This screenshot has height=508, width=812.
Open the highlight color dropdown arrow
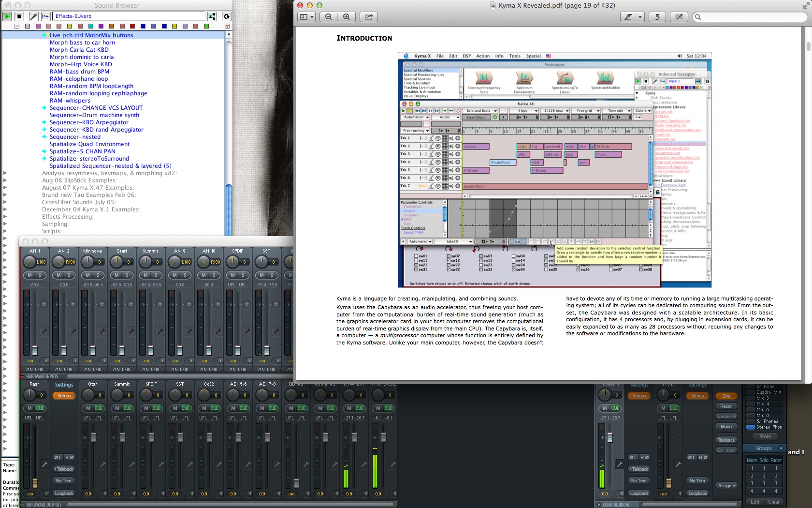tap(640, 17)
